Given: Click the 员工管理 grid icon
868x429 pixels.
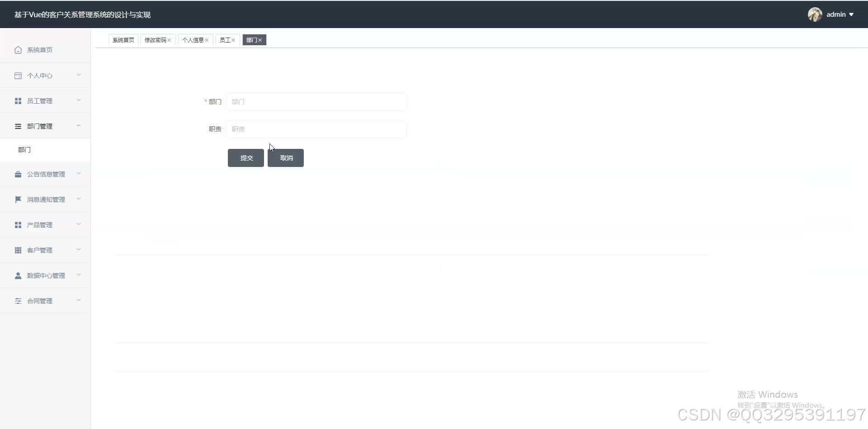Looking at the screenshot, I should click(18, 100).
